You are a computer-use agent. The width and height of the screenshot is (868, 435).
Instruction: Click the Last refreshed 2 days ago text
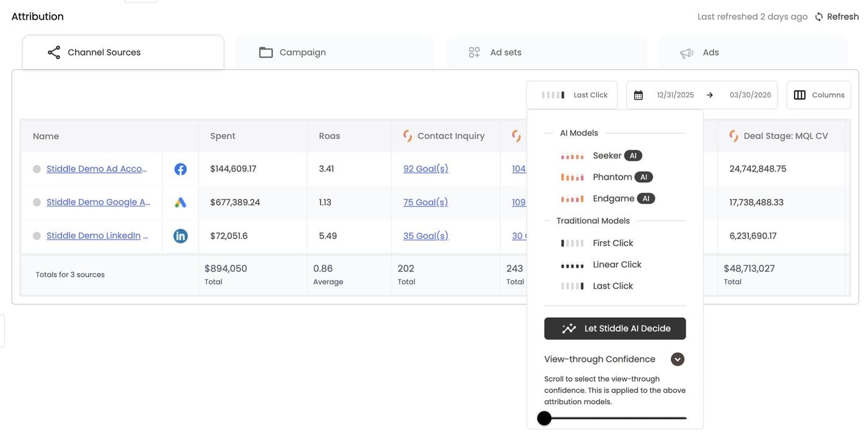point(752,17)
